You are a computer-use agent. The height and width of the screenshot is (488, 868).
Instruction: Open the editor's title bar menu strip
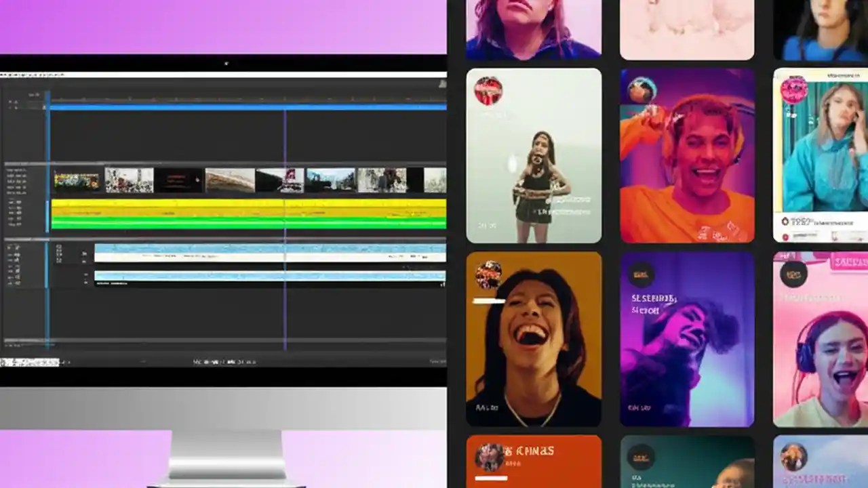click(x=41, y=75)
